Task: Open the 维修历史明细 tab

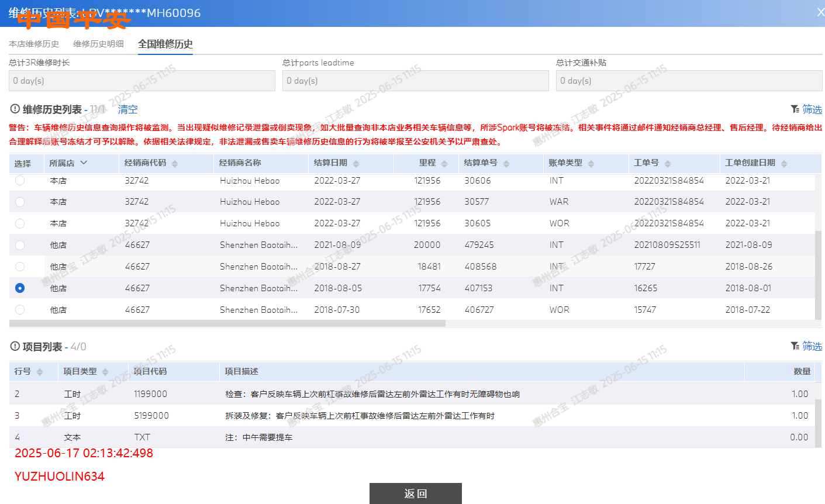Action: 98,44
